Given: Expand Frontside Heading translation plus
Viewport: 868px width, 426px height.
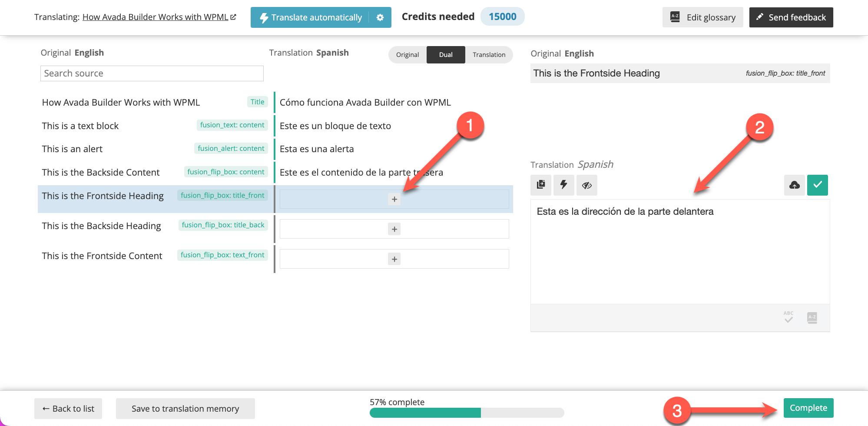Looking at the screenshot, I should 394,199.
